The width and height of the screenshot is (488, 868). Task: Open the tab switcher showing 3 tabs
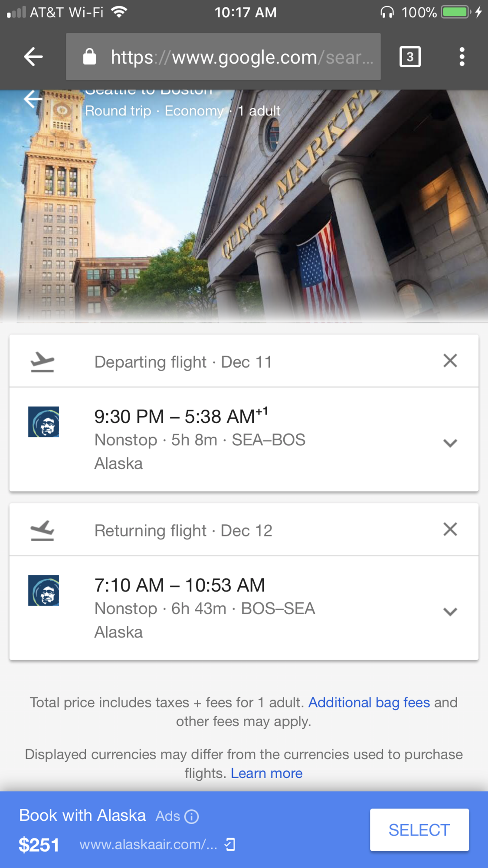click(x=410, y=57)
